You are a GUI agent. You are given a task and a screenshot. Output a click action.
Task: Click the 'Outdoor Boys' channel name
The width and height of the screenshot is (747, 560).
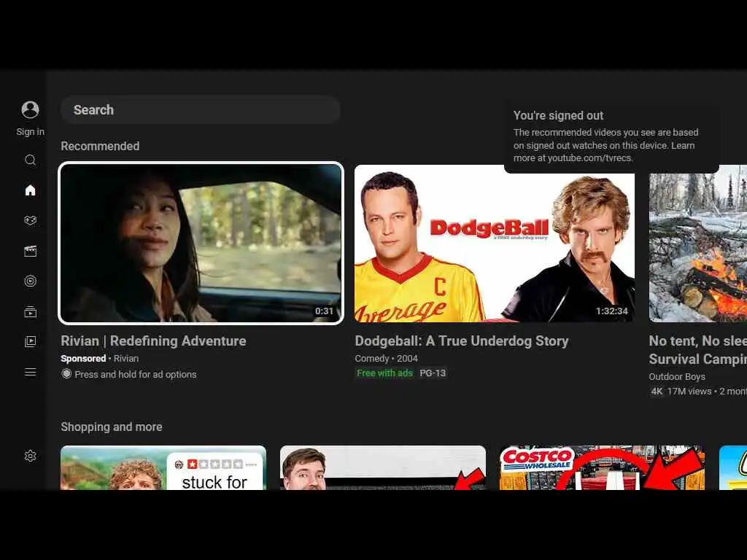[x=677, y=377]
